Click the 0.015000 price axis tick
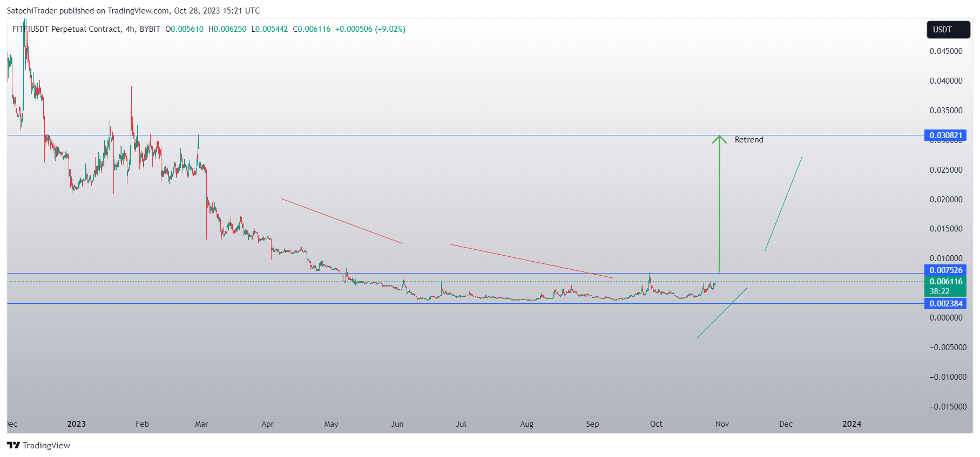The image size is (980, 457). (946, 229)
